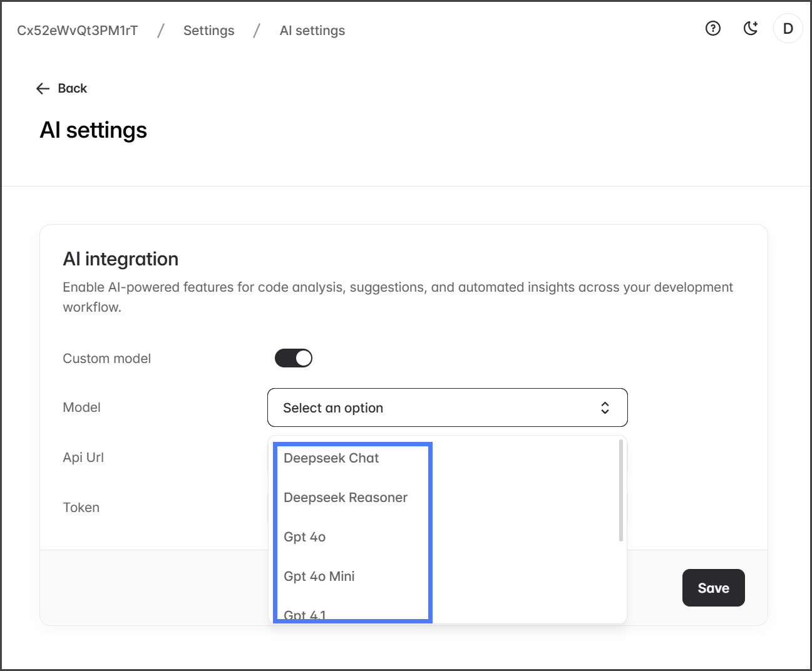This screenshot has height=671, width=812.
Task: Click the up-down chevron in Model field
Action: click(x=605, y=408)
